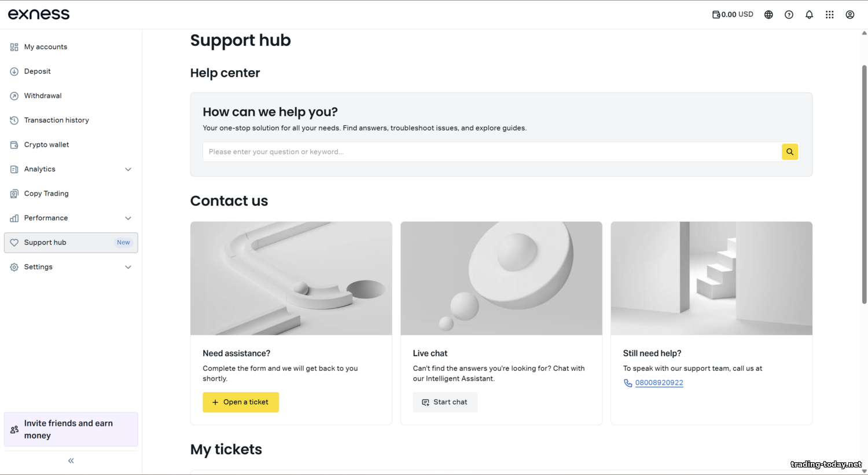Collapse the sidebar with double-chevron icon
The width and height of the screenshot is (868, 475).
[71, 461]
